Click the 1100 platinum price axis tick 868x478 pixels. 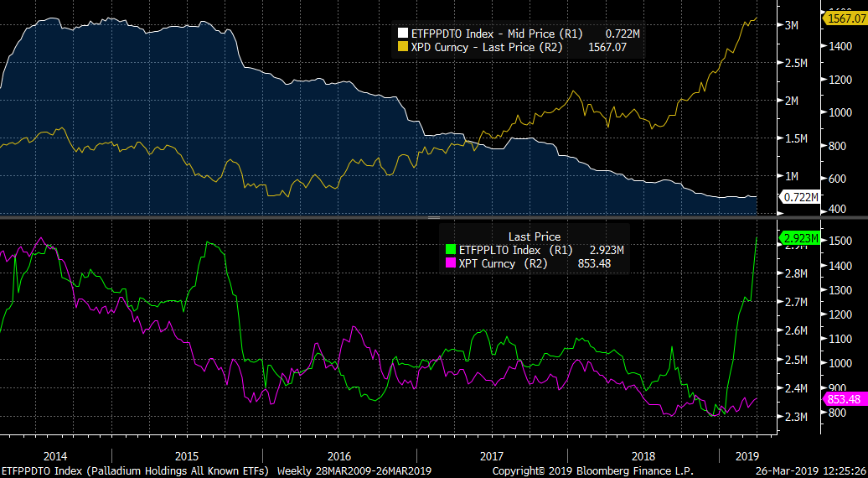pyautogui.click(x=840, y=339)
